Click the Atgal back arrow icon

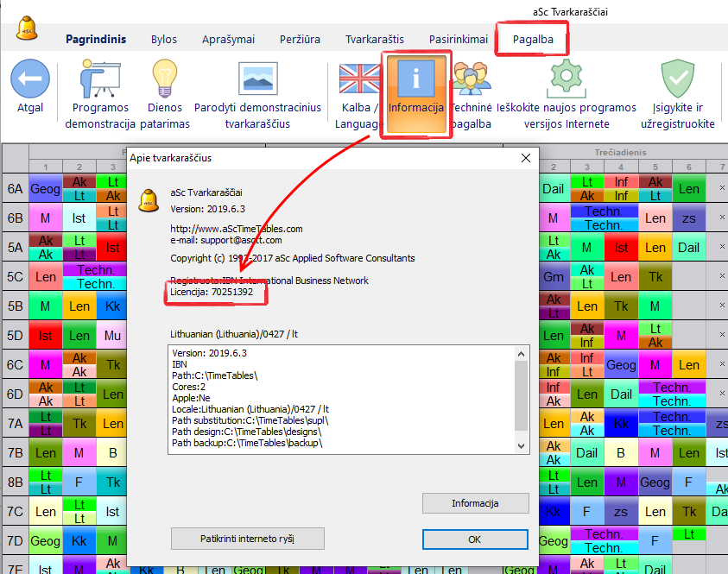click(30, 79)
